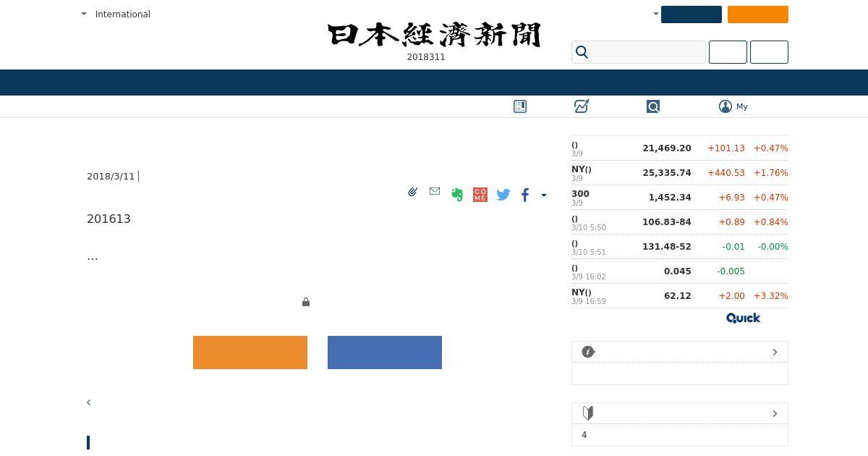Click the back chevron below the article
This screenshot has height=456, width=868.
click(89, 402)
